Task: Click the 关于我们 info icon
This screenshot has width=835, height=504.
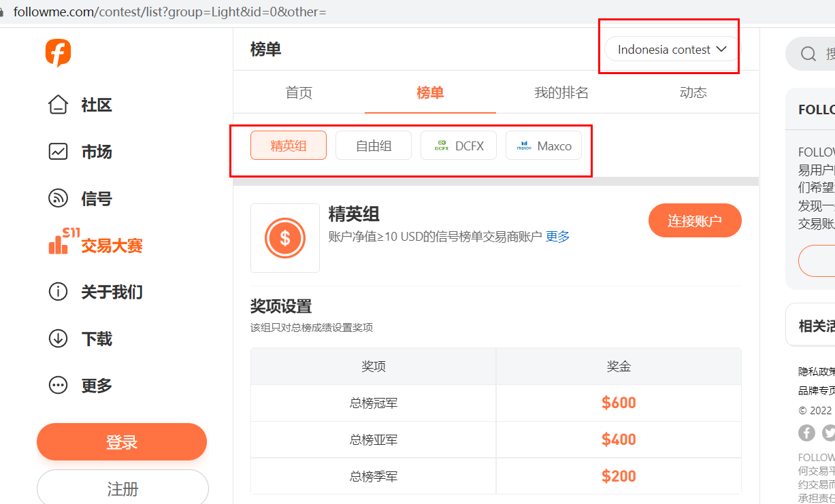Action: (x=58, y=292)
